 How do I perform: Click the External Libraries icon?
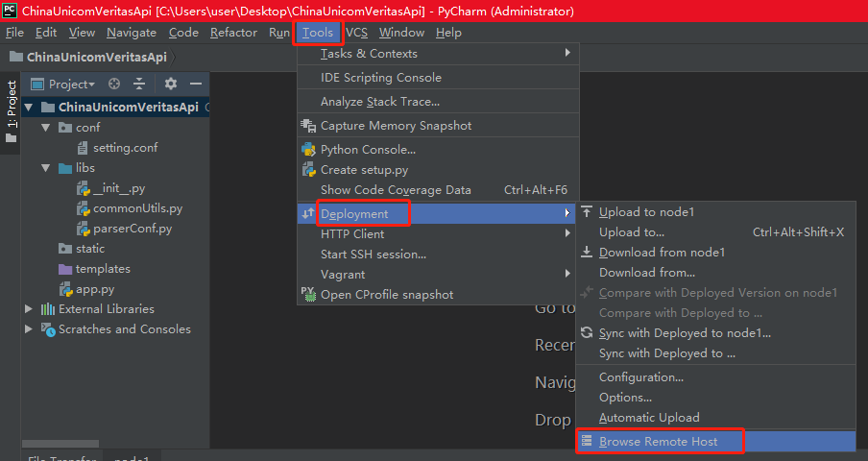click(48, 309)
